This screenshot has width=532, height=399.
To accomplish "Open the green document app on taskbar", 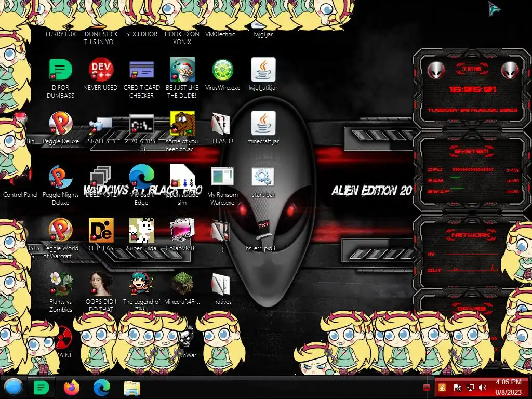I will click(42, 388).
